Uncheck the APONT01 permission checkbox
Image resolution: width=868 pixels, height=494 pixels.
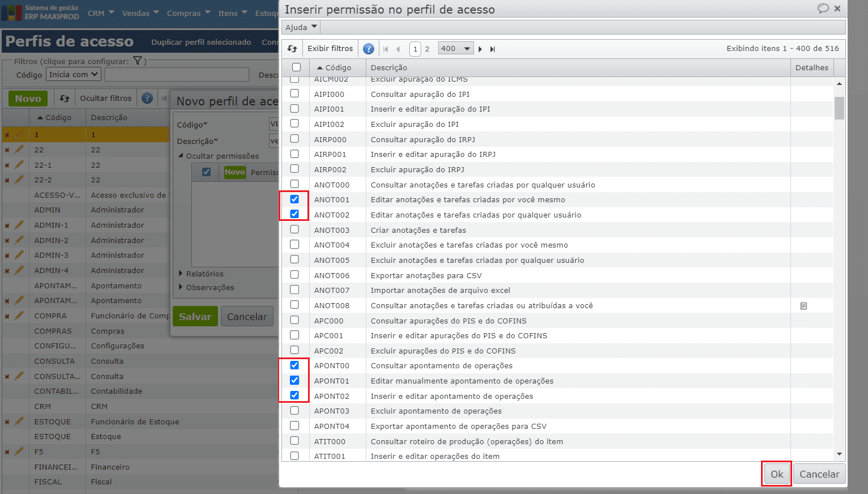pyautogui.click(x=294, y=380)
